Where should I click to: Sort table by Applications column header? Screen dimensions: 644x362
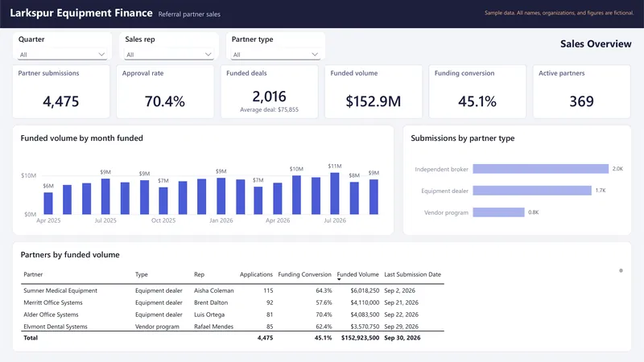(x=256, y=274)
